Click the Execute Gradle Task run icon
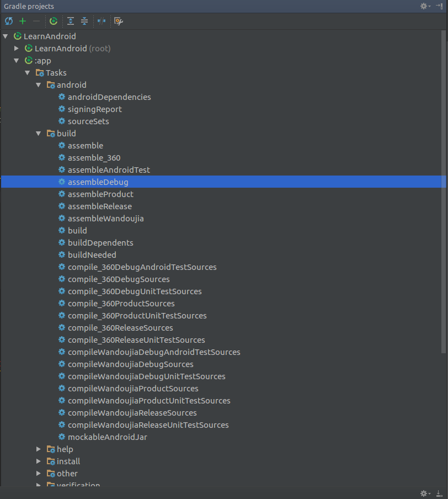Viewport: 448px width, 499px height. pos(54,21)
